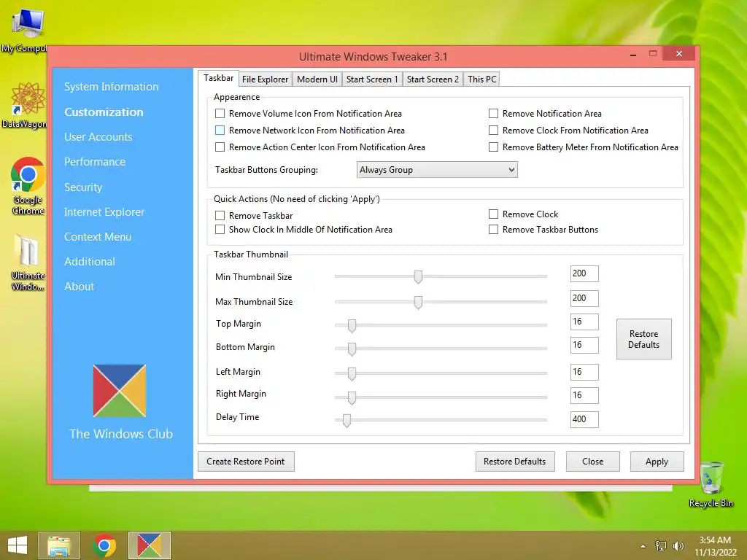The height and width of the screenshot is (560, 747).
Task: Select Ultimate Windows Tweaker taskbar icon
Action: coord(150,545)
